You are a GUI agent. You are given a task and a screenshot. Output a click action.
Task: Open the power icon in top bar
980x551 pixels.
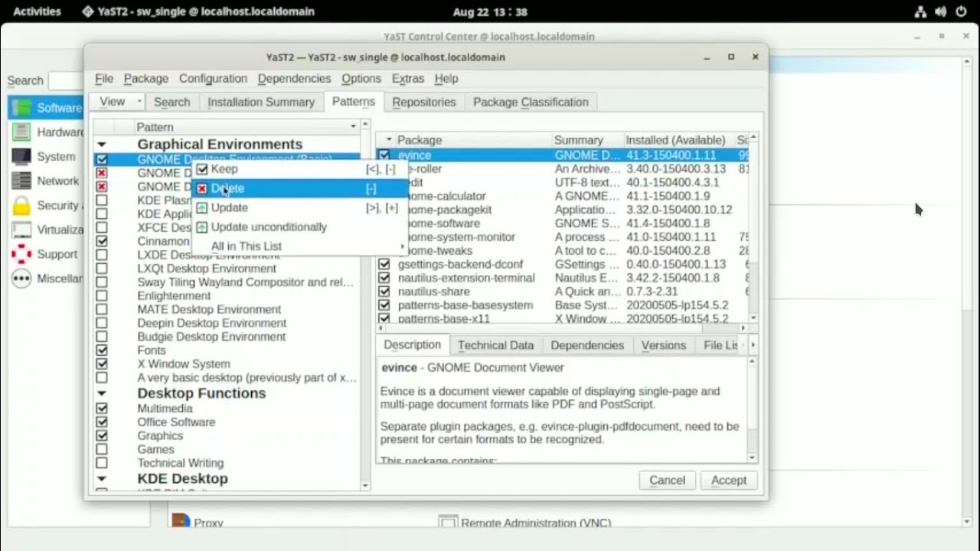(x=961, y=11)
